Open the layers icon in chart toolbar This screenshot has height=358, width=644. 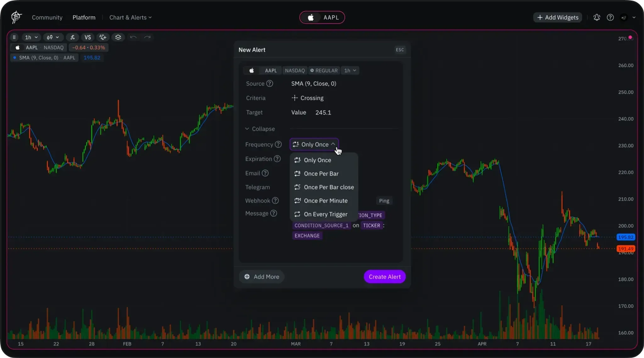point(118,37)
